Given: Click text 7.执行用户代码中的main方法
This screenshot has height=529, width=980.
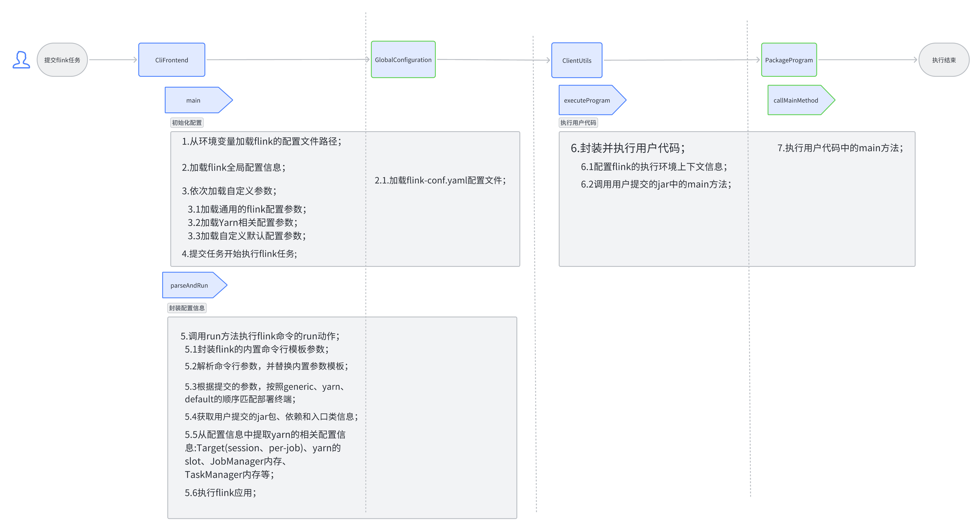Looking at the screenshot, I should (840, 148).
